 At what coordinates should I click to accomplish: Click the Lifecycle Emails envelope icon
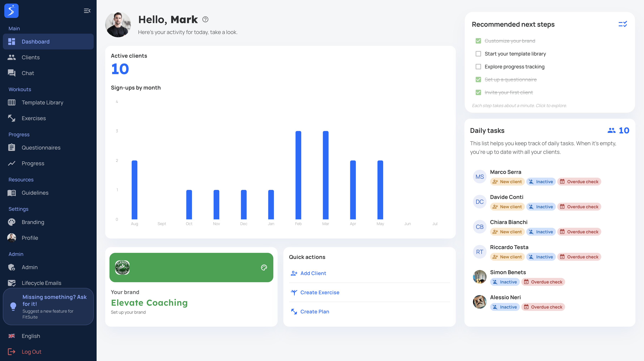point(11,283)
